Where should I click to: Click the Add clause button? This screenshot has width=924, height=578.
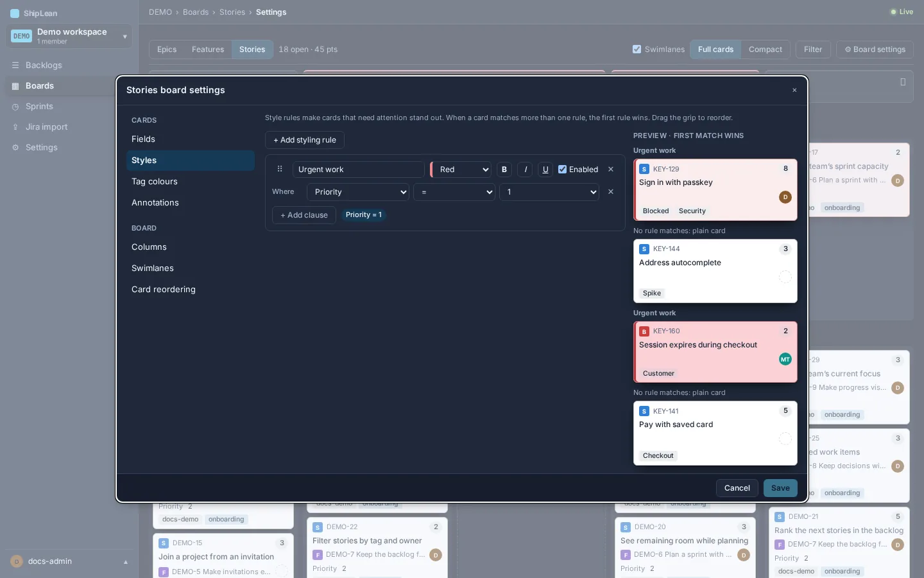pos(304,215)
